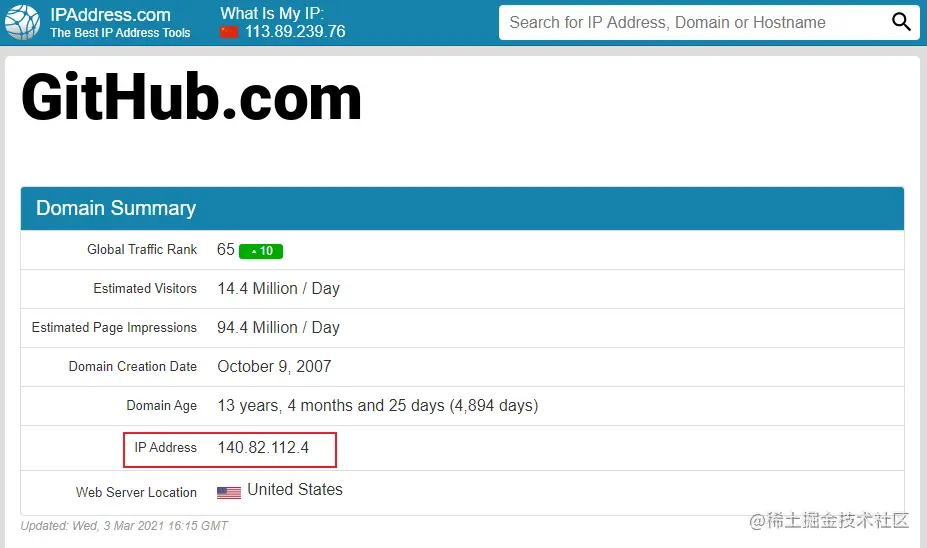The width and height of the screenshot is (927, 548).
Task: Click the IP Address row label
Action: (x=165, y=448)
